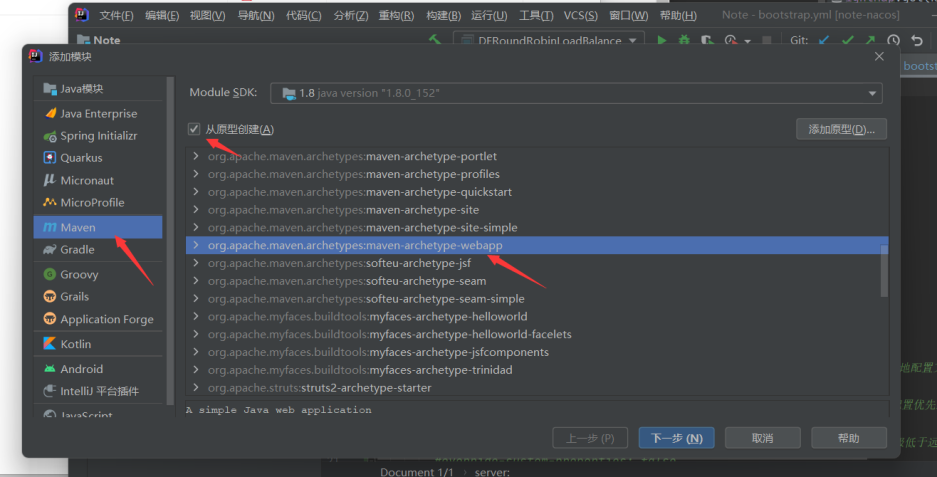Viewport: 937px width, 477px height.
Task: Click the 添加原型(D)... button
Action: click(841, 129)
